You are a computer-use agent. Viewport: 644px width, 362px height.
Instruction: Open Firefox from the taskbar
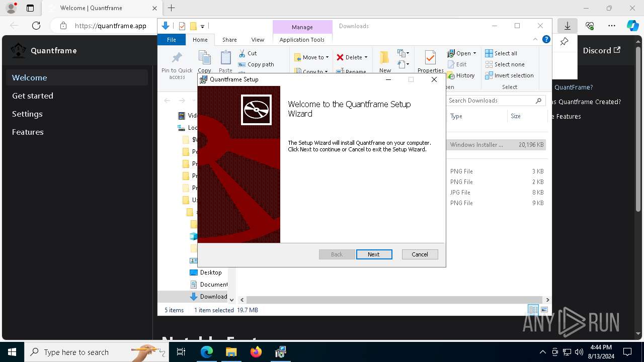(256, 352)
